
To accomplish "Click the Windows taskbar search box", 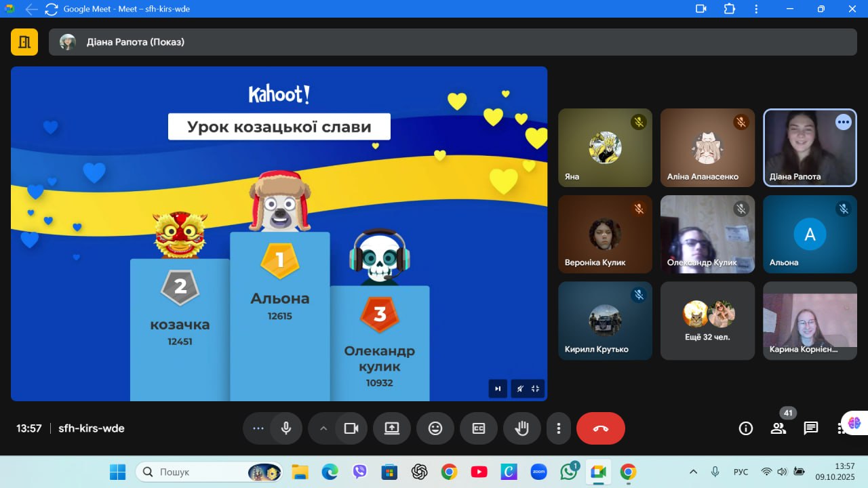I will tap(200, 472).
